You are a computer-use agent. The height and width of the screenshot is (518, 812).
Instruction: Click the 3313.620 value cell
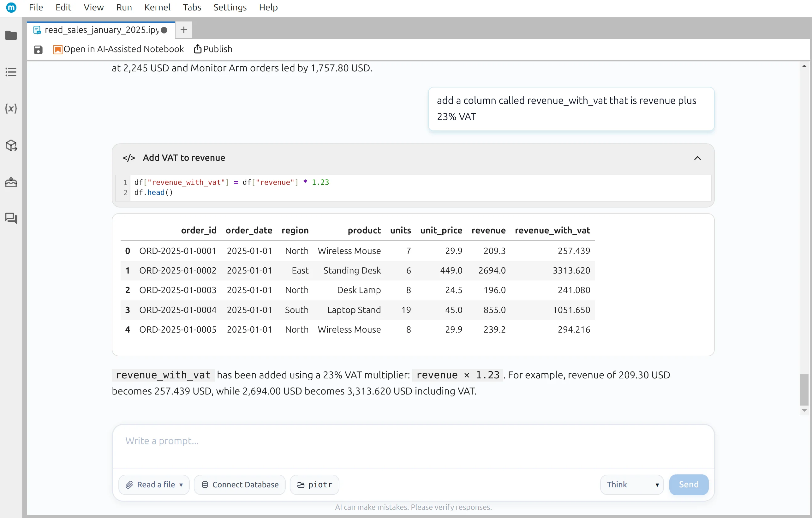click(571, 270)
